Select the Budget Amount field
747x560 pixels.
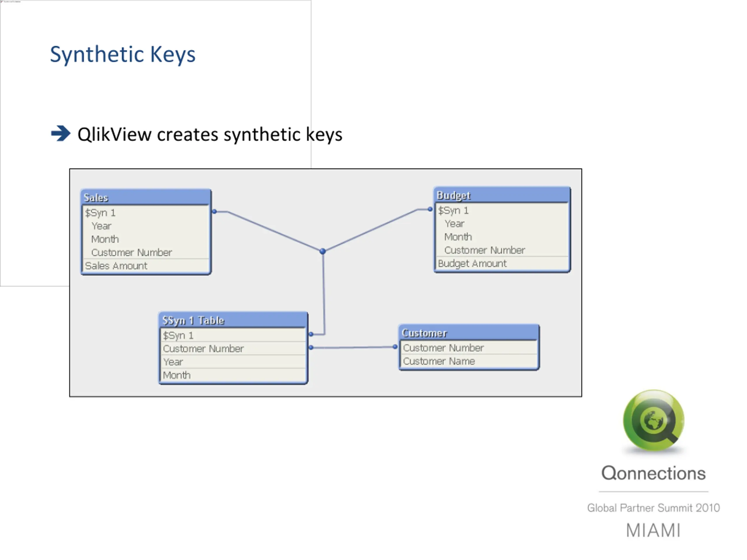click(x=502, y=263)
